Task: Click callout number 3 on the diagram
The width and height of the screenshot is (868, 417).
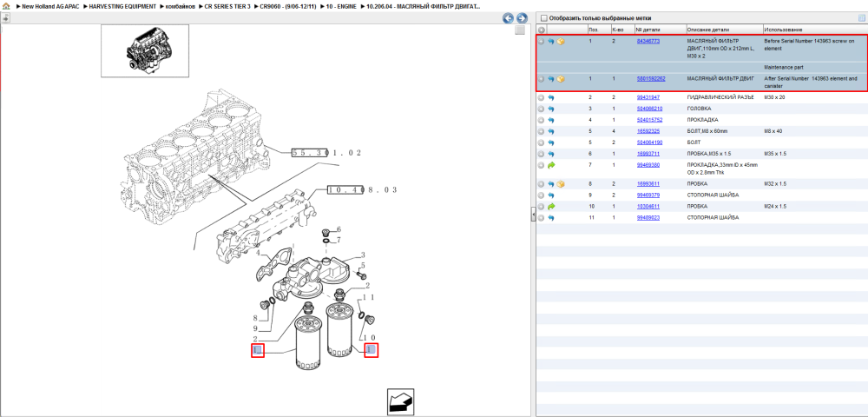Action: 363,255
